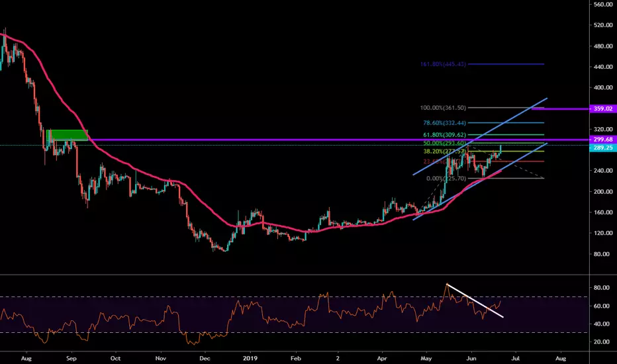
Task: Click the purple 359.02 price label
Action: [x=603, y=109]
